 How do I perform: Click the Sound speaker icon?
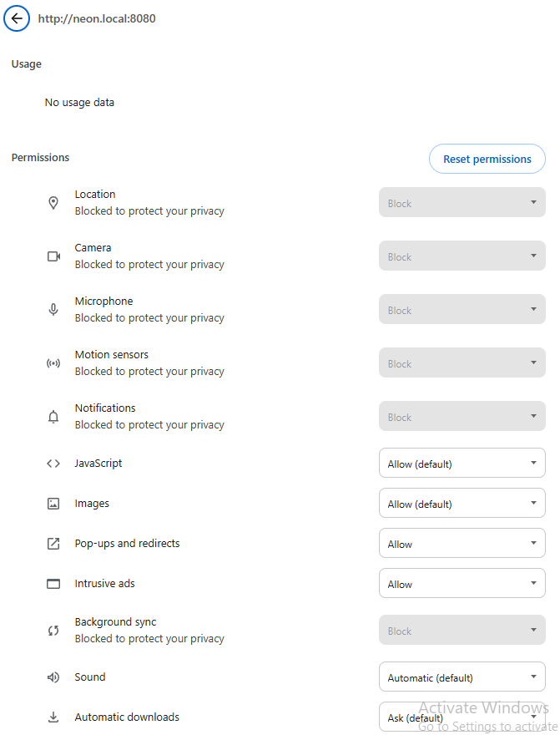53,677
